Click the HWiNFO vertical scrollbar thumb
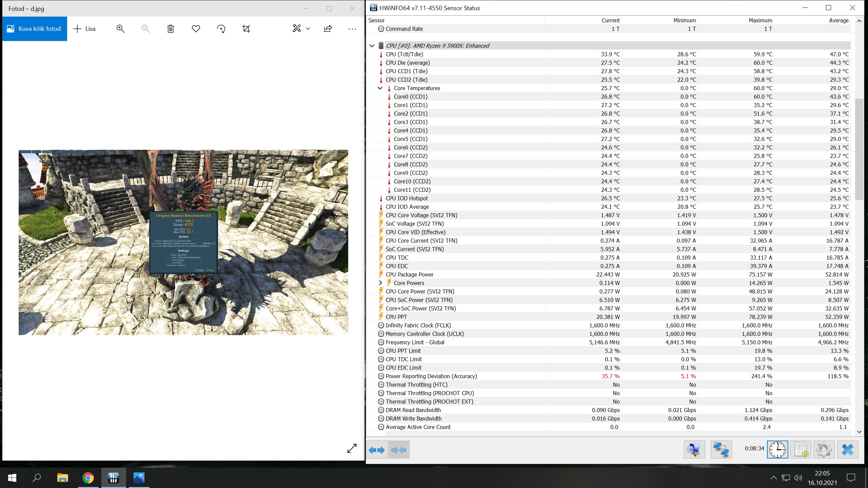The image size is (868, 488). 859,149
